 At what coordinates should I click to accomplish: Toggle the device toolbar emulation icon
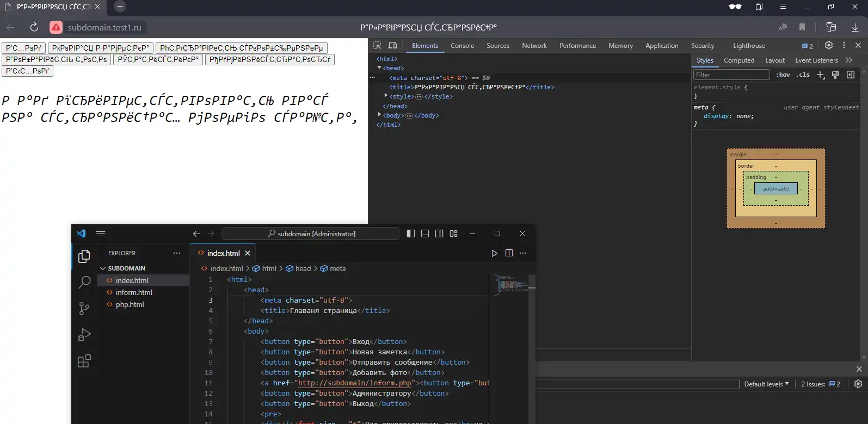[x=392, y=46]
